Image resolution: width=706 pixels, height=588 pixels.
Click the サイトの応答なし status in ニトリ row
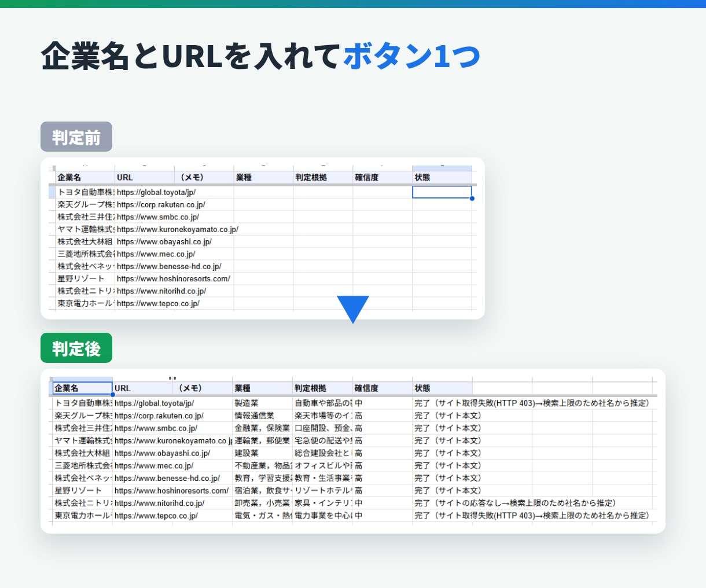[x=515, y=503]
